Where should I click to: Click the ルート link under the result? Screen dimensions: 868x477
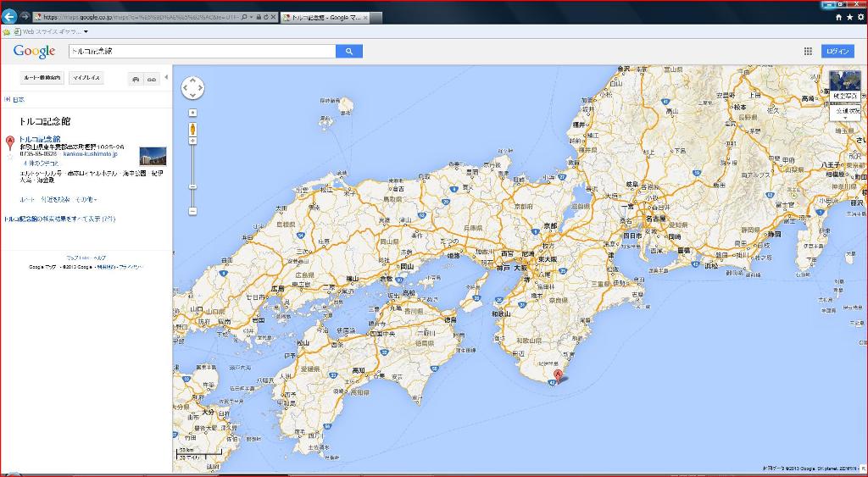pos(27,199)
